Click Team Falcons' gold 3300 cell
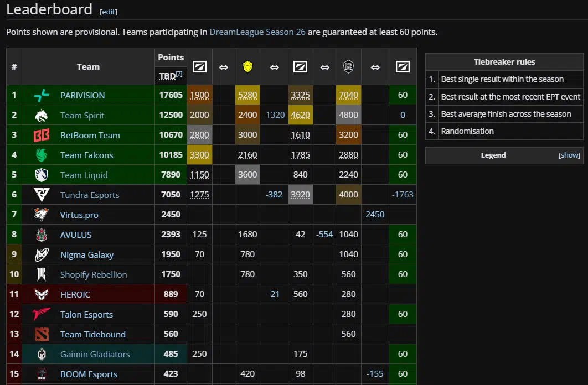Image resolution: width=588 pixels, height=385 pixels. 199,155
